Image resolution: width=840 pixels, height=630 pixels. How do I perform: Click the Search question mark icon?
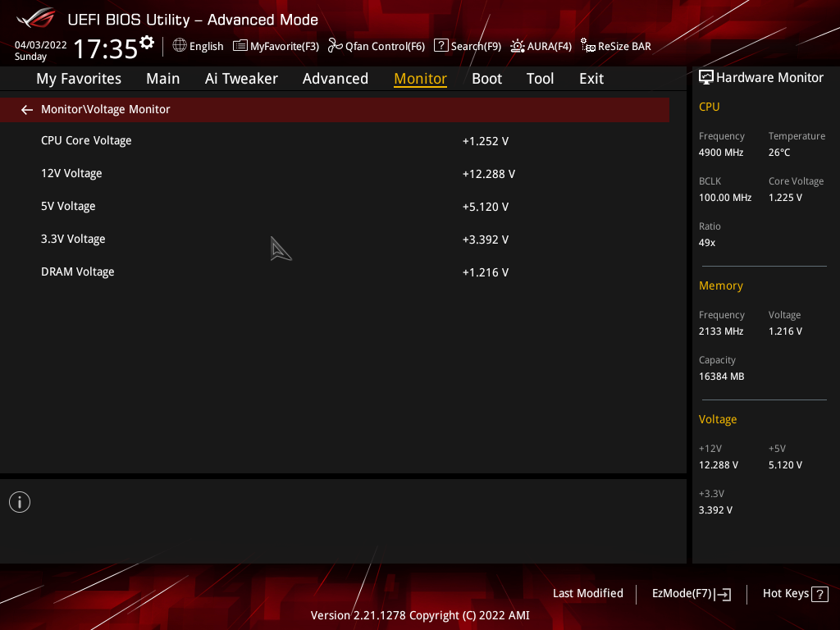click(x=441, y=46)
